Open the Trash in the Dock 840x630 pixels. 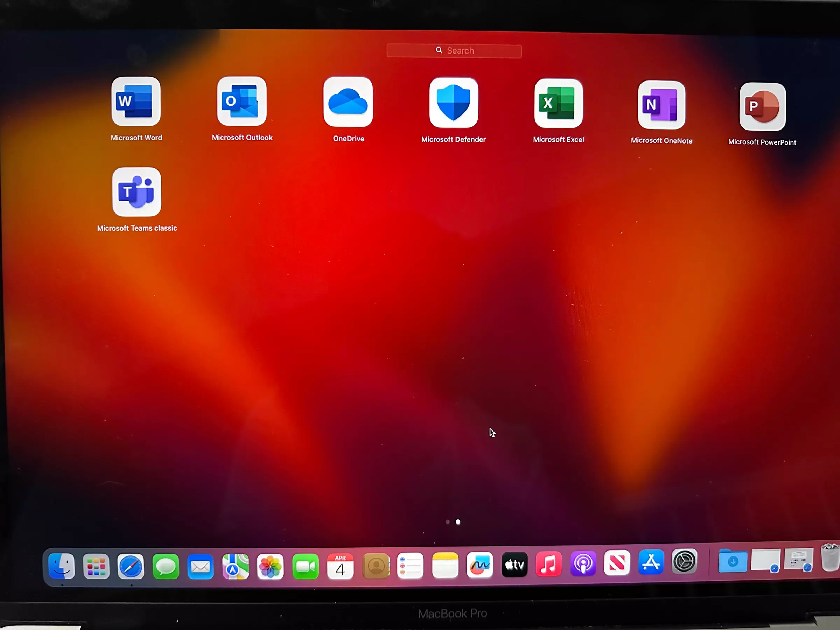coord(830,557)
